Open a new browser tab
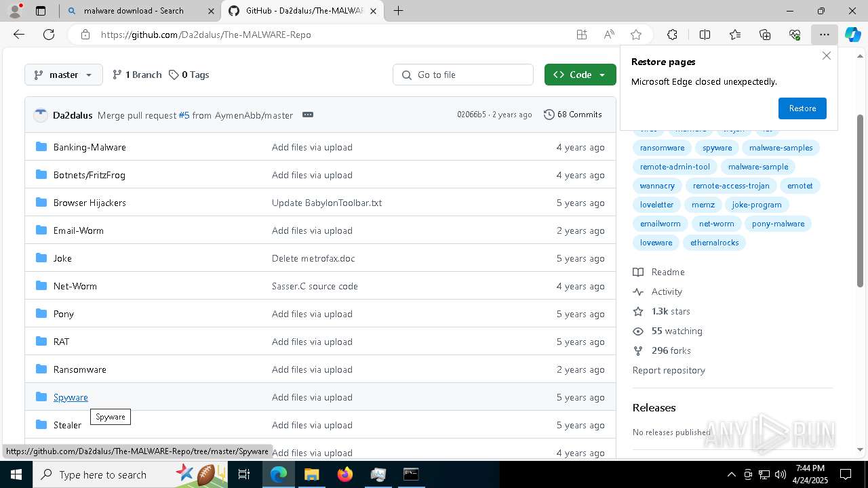This screenshot has width=868, height=488. (399, 11)
